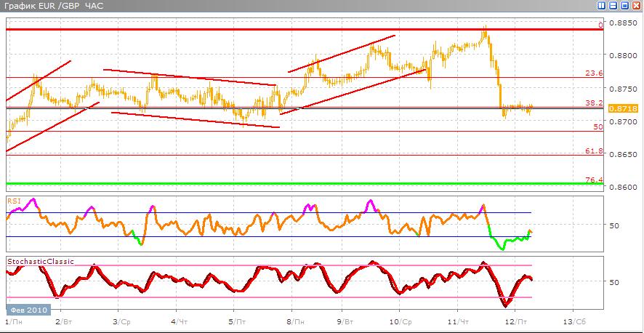Select the RSI indicator label
The height and width of the screenshot is (333, 644).
click(x=13, y=198)
